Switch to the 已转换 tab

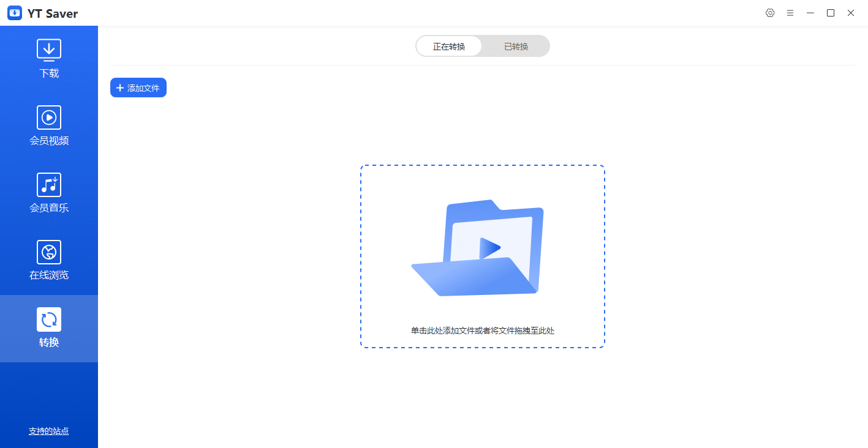pos(516,47)
